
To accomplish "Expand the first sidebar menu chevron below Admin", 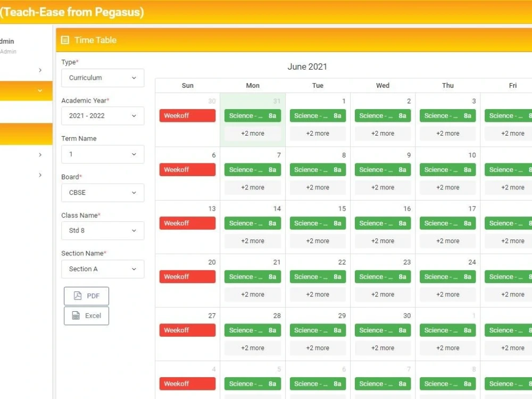I will (40, 70).
